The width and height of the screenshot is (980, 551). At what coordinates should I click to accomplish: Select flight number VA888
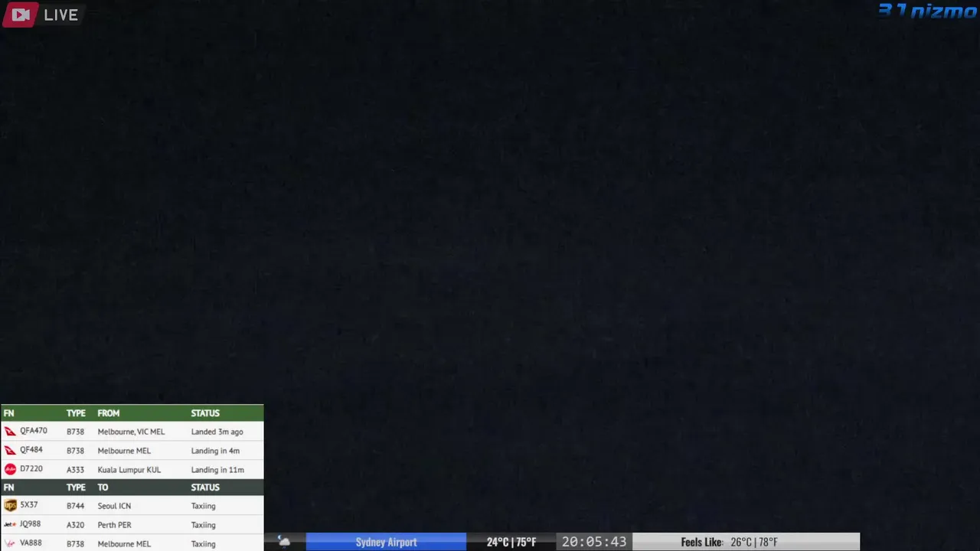click(x=31, y=543)
